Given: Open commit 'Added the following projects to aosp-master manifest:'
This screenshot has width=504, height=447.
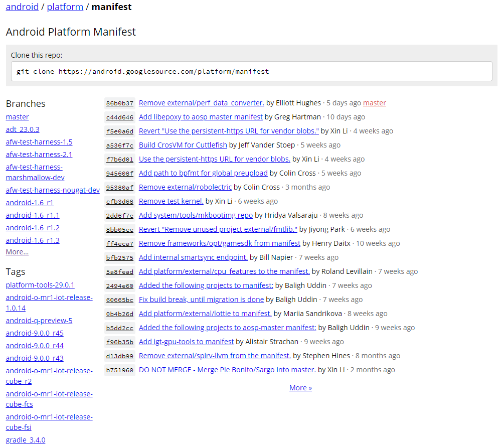Looking at the screenshot, I should (x=228, y=328).
